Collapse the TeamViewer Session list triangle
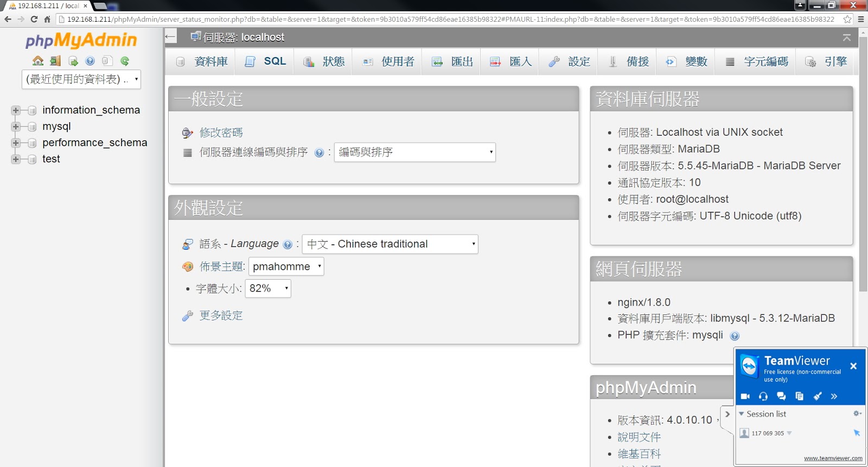868x467 pixels. (x=741, y=414)
